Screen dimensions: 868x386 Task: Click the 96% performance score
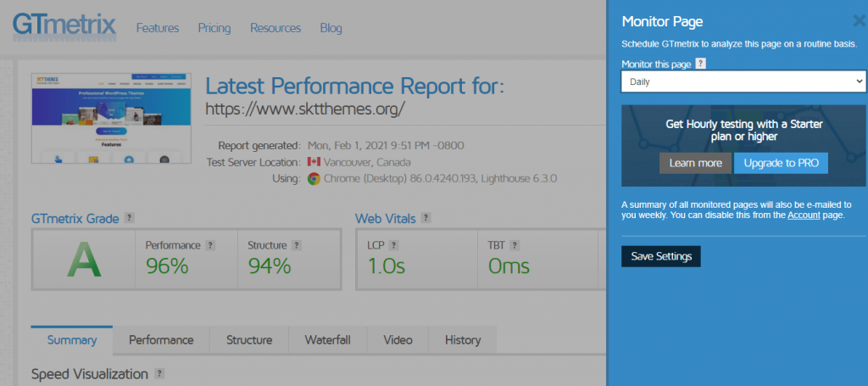click(x=167, y=266)
